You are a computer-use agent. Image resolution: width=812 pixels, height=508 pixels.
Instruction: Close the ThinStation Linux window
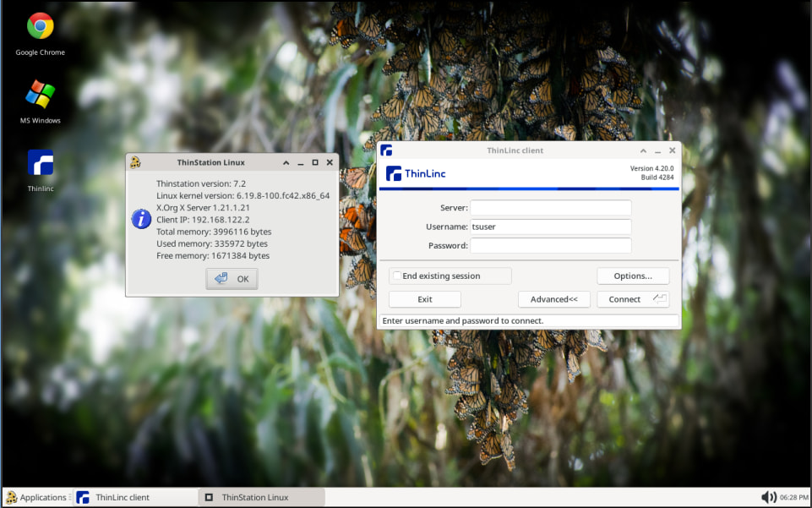[x=330, y=162]
